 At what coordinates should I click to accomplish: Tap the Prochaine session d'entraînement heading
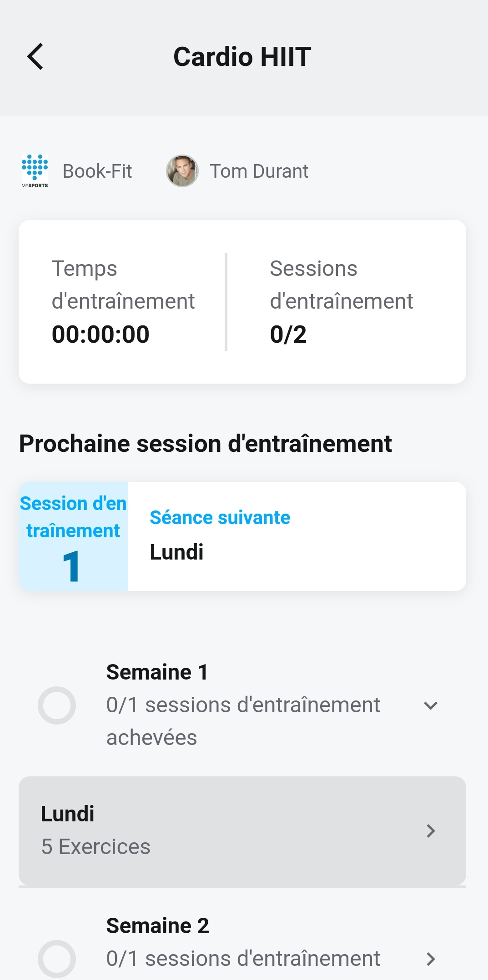pyautogui.click(x=206, y=444)
